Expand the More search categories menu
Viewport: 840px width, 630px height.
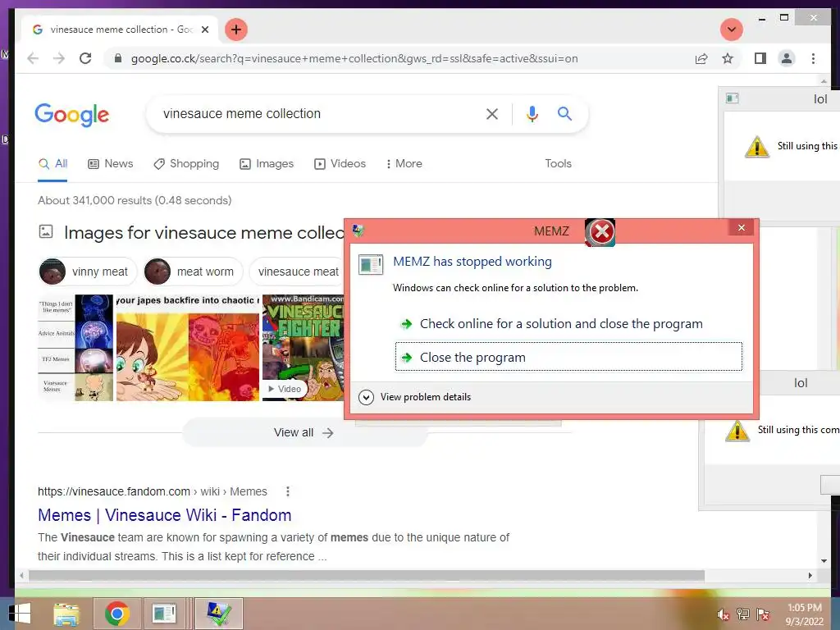pos(404,164)
